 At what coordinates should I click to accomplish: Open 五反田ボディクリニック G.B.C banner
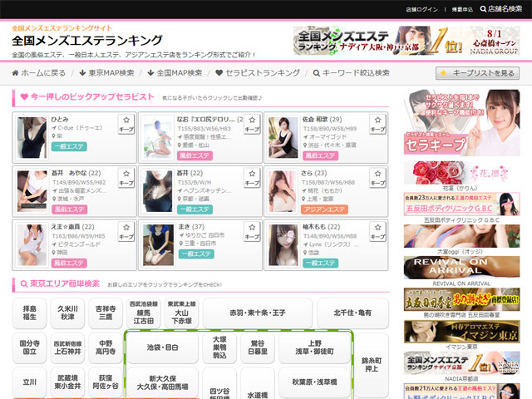[461, 204]
